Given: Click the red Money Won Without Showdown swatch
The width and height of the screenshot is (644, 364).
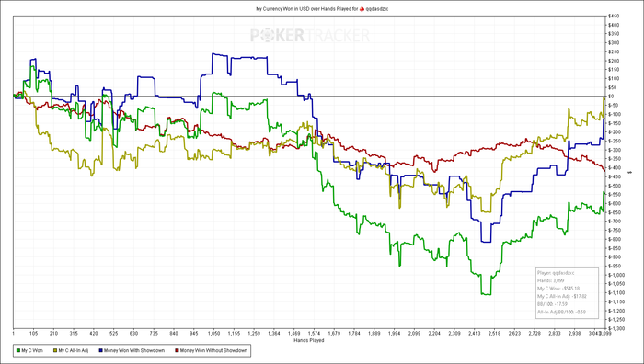Looking at the screenshot, I should tap(177, 351).
